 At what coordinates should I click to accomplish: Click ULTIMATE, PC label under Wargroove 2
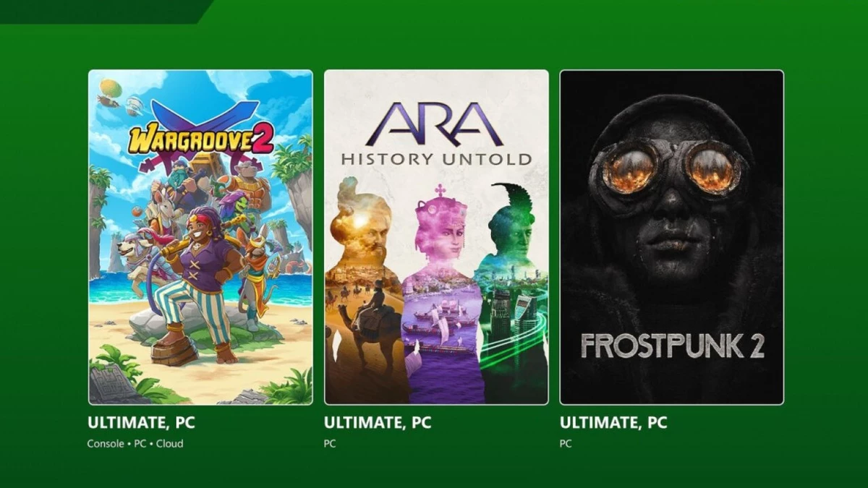click(x=141, y=423)
